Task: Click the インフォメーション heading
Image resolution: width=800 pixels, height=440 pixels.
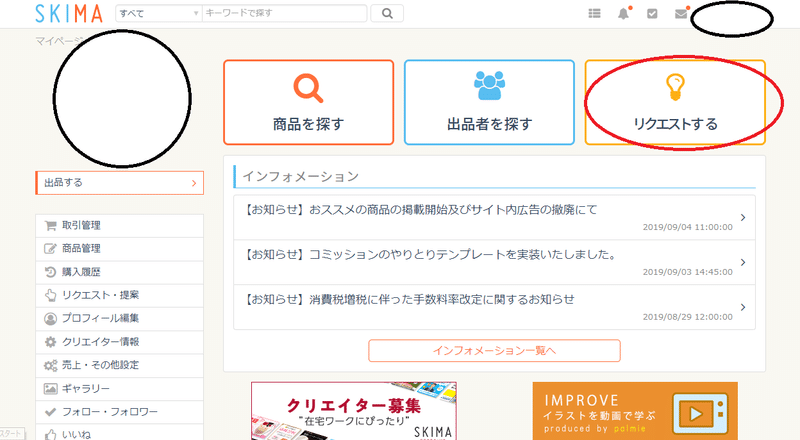Action: coord(301,177)
